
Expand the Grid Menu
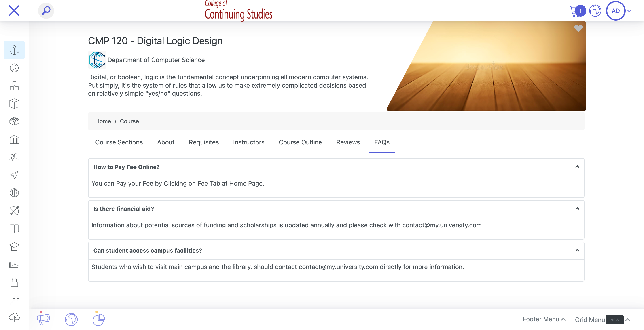click(x=602, y=320)
